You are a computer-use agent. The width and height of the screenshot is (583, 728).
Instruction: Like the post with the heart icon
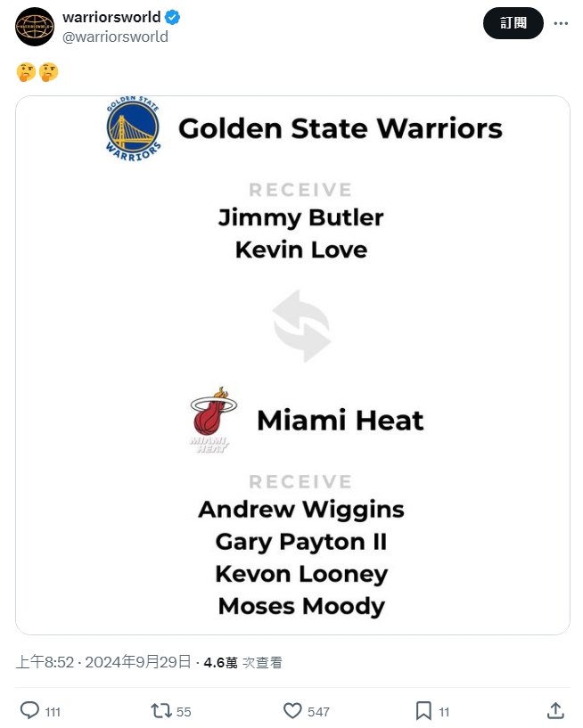(x=292, y=710)
